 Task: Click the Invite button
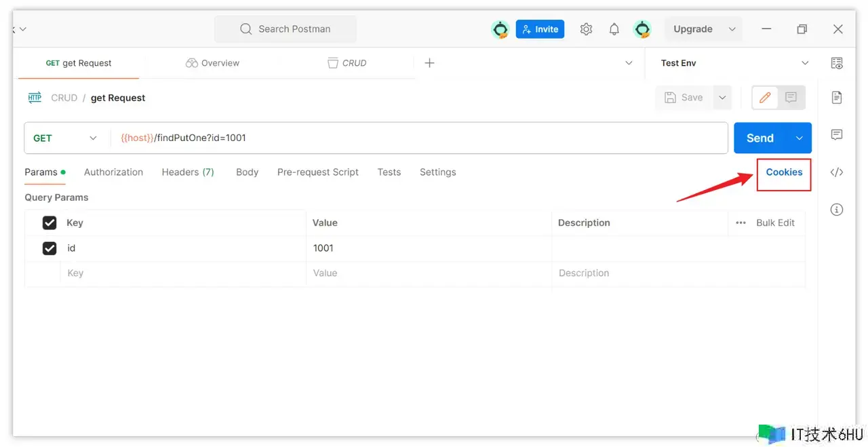[540, 29]
